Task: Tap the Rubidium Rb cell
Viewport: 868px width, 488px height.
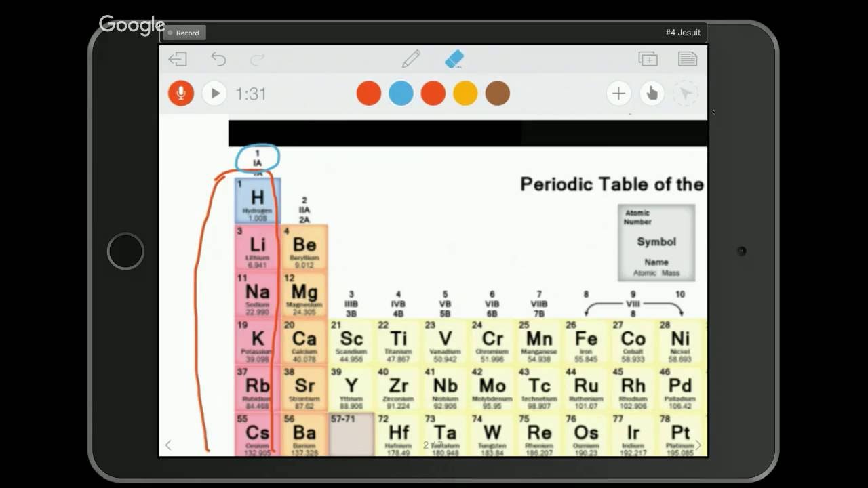Action: [257, 389]
